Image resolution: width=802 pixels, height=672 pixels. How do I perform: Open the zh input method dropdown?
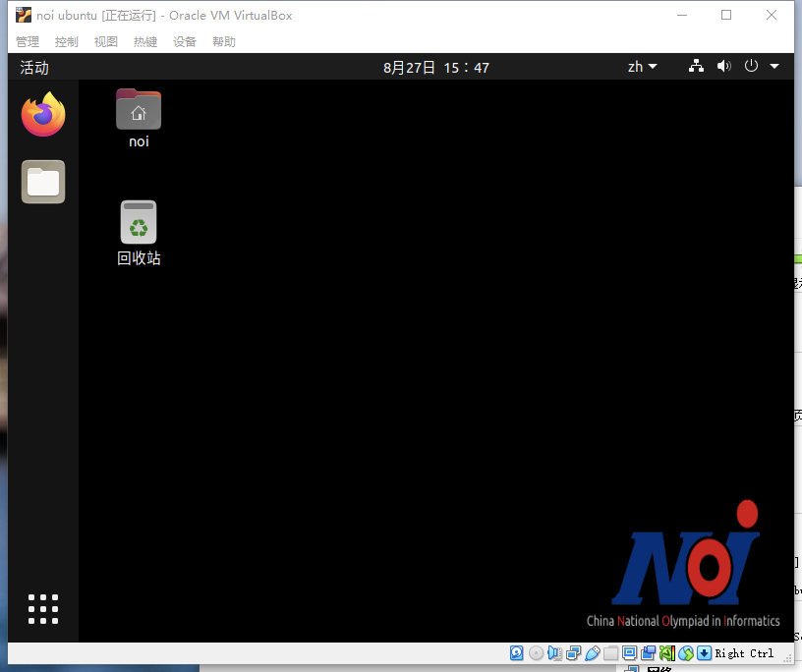click(x=641, y=67)
